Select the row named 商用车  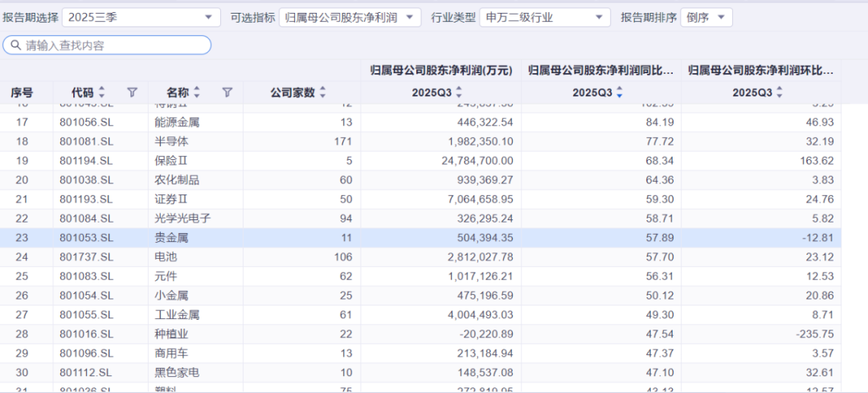[420, 353]
